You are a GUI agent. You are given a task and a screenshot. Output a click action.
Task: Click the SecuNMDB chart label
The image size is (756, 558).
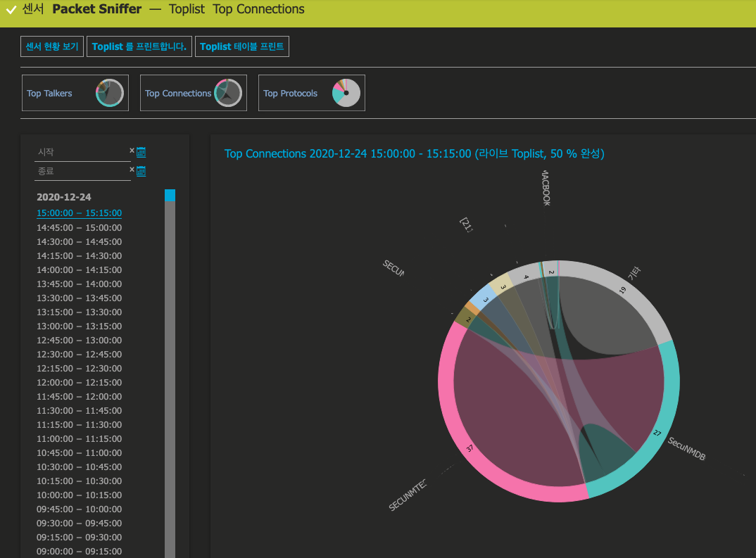click(686, 449)
